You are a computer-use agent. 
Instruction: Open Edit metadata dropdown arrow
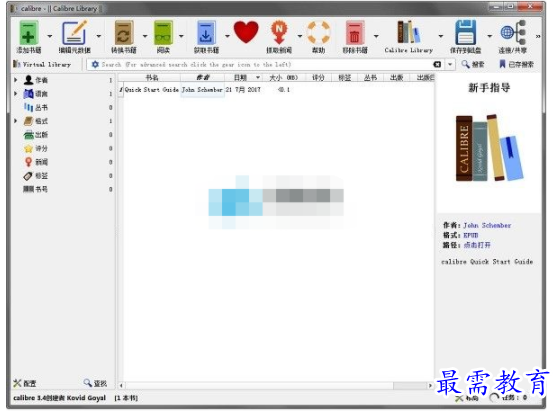pos(99,36)
